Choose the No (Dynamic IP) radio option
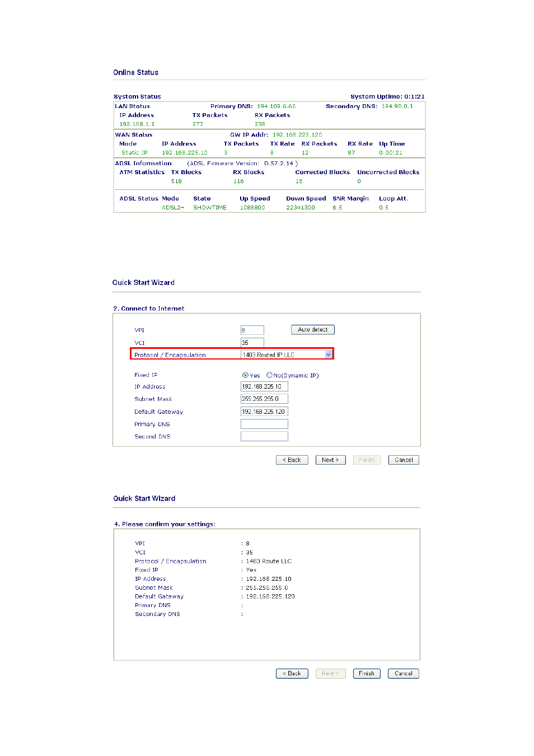Image resolution: width=534 pixels, height=756 pixels. click(x=269, y=375)
